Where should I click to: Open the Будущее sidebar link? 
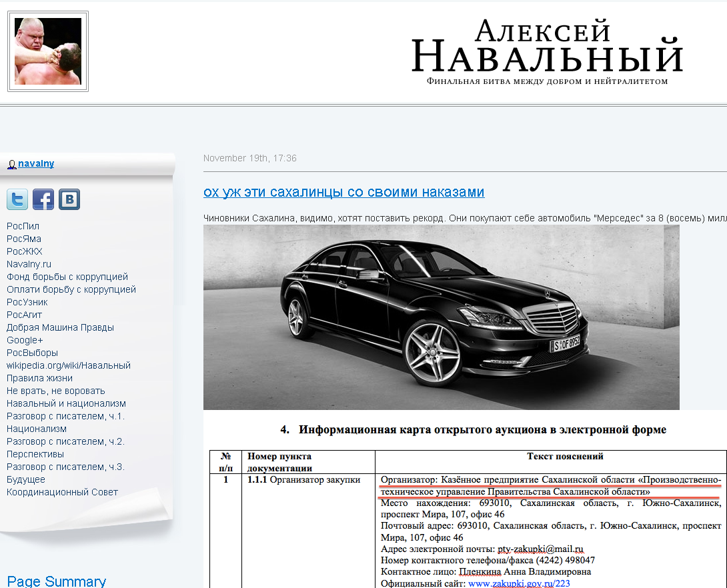[26, 479]
